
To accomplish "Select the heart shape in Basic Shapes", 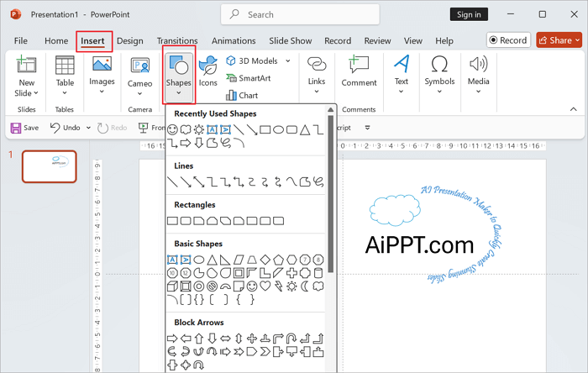I will tap(265, 286).
